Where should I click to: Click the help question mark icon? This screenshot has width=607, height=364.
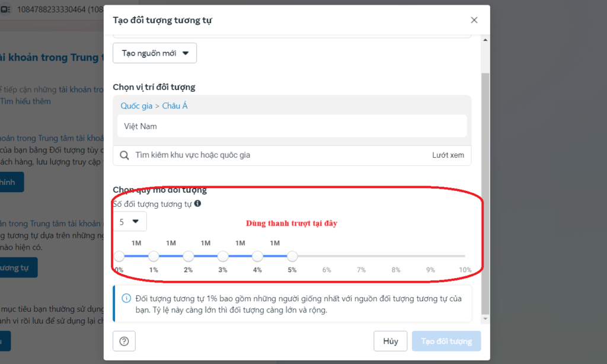pos(124,341)
